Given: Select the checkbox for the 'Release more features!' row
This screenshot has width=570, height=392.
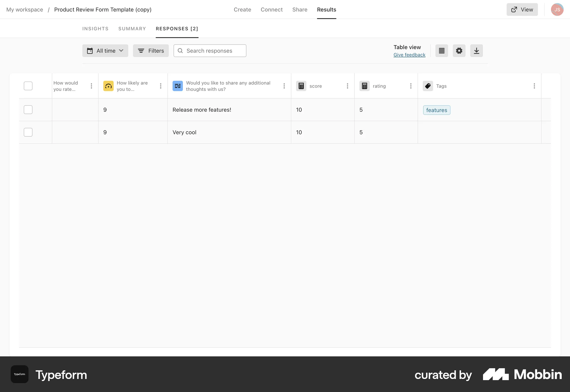Looking at the screenshot, I should pos(28,110).
